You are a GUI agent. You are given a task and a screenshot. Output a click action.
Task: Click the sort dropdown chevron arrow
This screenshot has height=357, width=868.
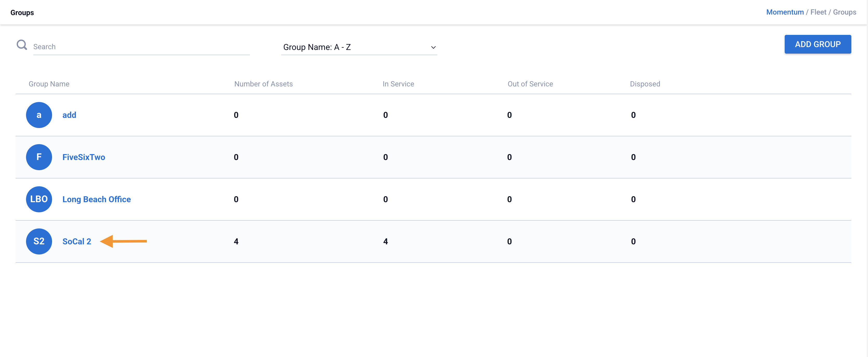click(x=433, y=48)
